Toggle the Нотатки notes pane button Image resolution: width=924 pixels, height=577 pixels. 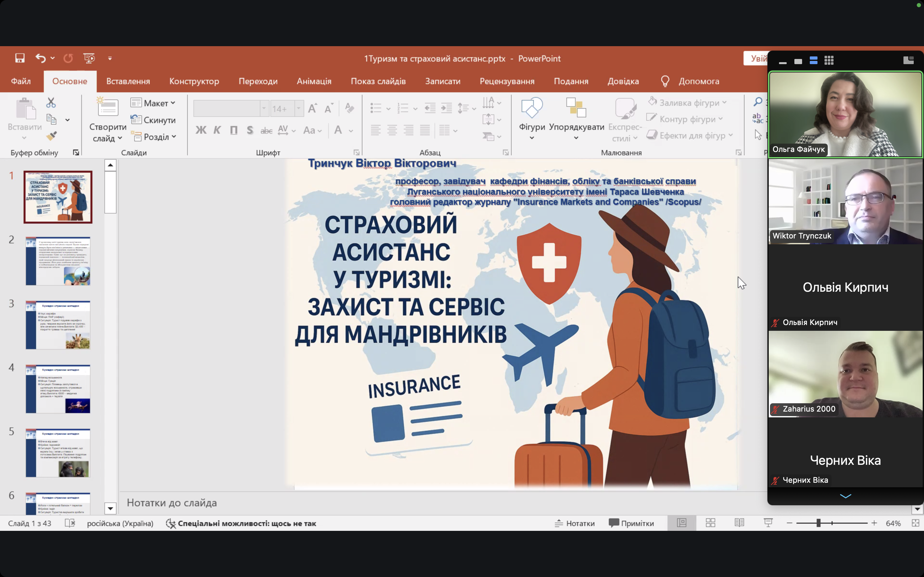[x=575, y=523]
